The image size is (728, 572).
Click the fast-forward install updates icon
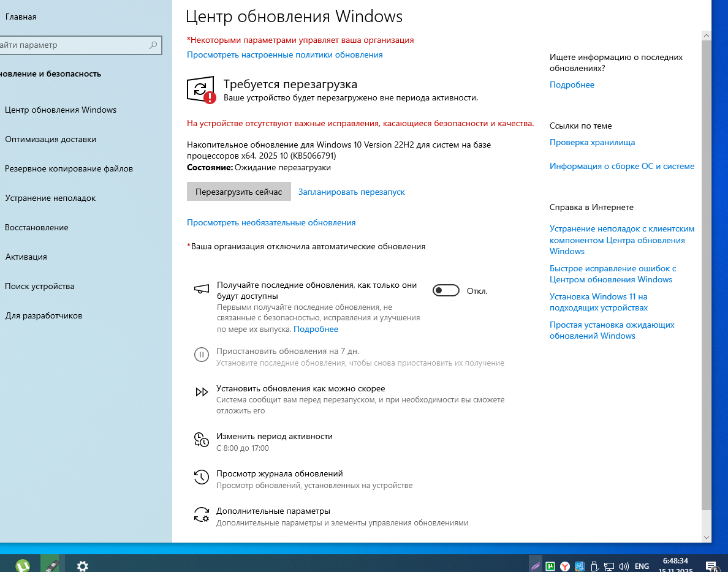tap(202, 392)
